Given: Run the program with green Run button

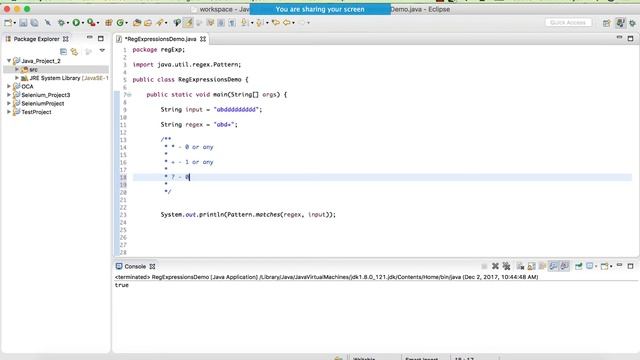Looking at the screenshot, I should (76, 23).
